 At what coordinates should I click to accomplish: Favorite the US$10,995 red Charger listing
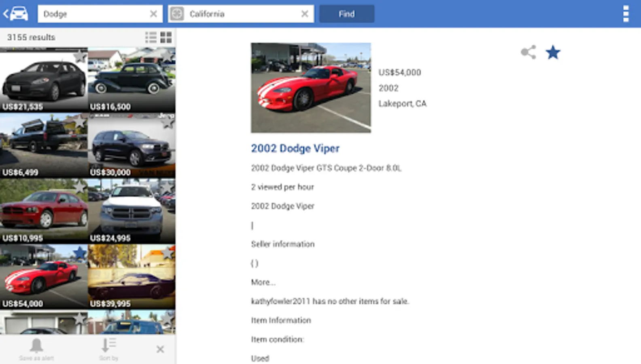point(80,187)
